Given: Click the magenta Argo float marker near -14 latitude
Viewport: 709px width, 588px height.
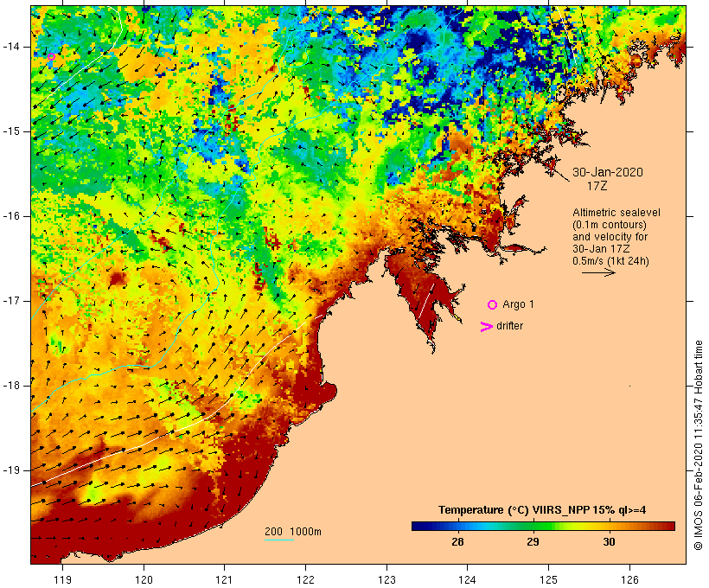Looking at the screenshot, I should (52, 56).
